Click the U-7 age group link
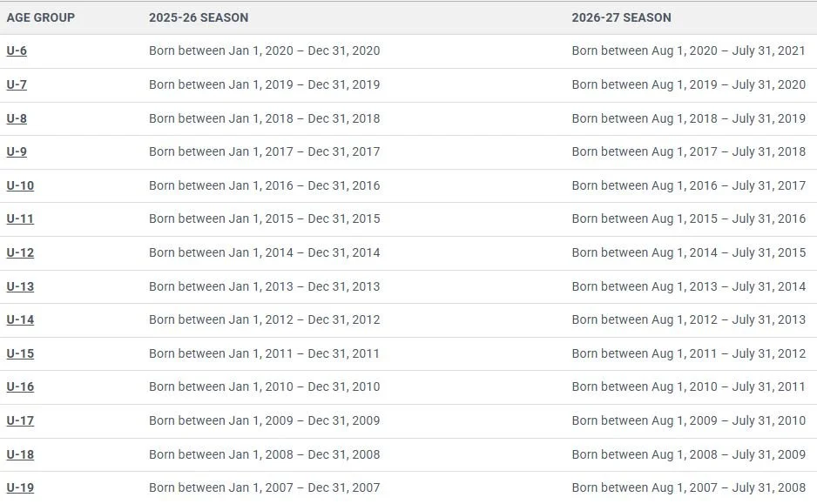 17,84
